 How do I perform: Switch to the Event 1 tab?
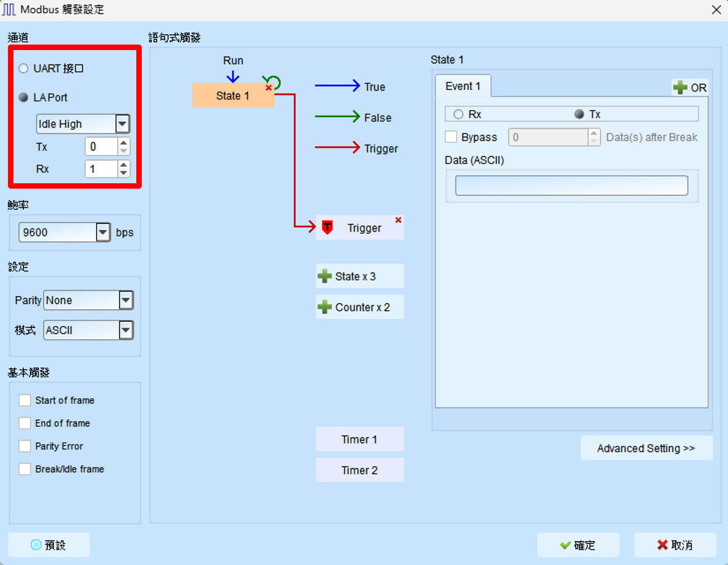click(x=463, y=86)
